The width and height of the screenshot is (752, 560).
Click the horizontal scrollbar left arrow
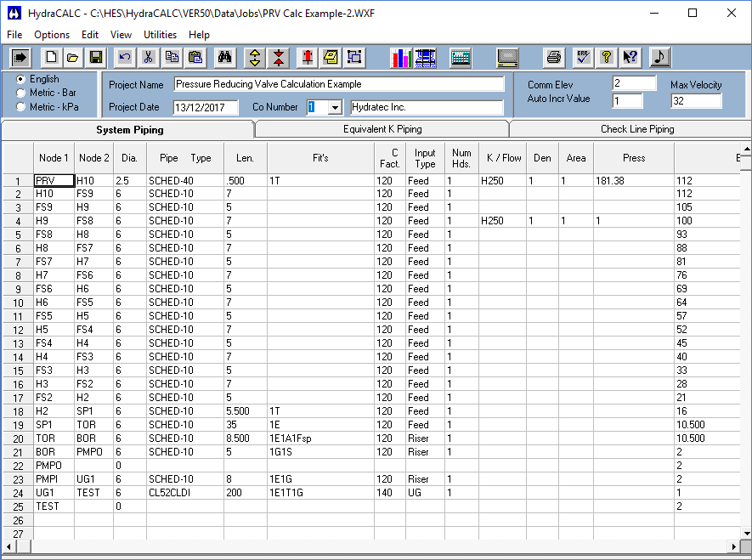click(x=8, y=546)
